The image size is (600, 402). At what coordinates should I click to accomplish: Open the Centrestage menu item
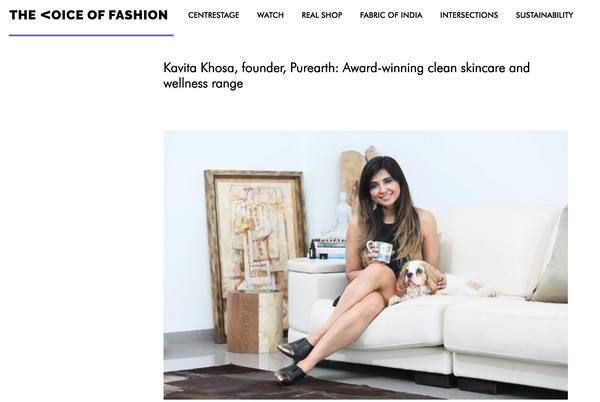[x=214, y=15]
